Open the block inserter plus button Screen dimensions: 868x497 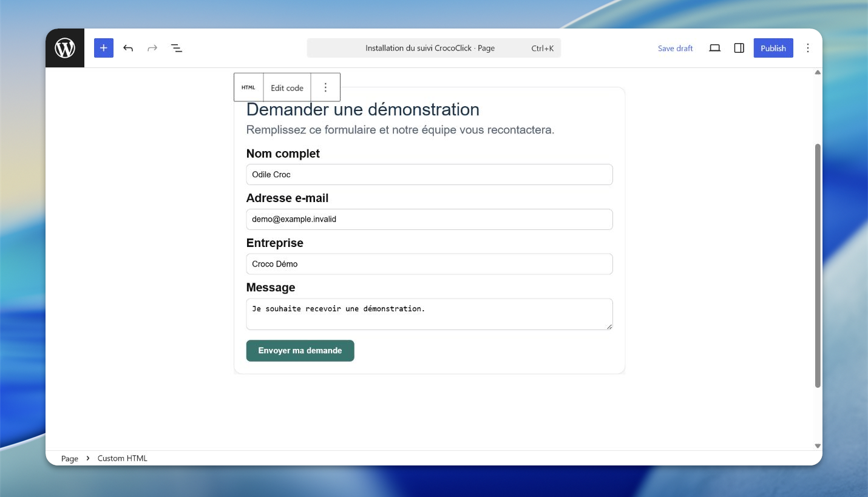coord(104,48)
